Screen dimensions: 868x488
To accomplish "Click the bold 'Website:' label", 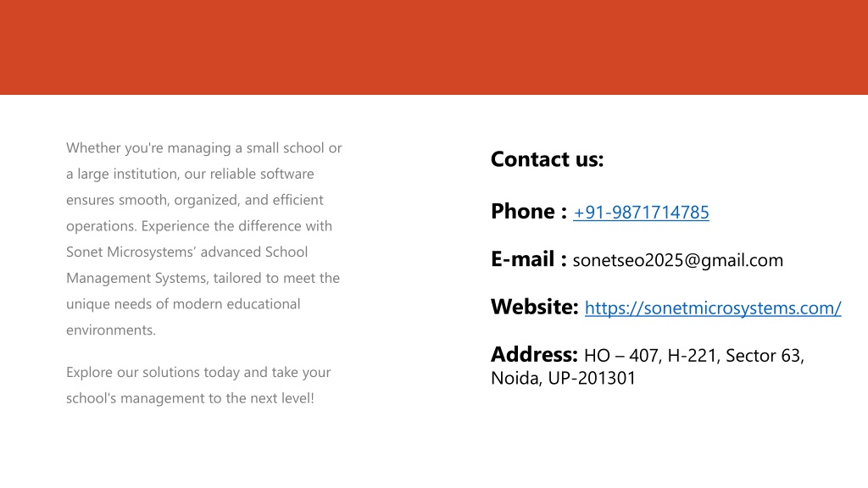I will tap(534, 307).
